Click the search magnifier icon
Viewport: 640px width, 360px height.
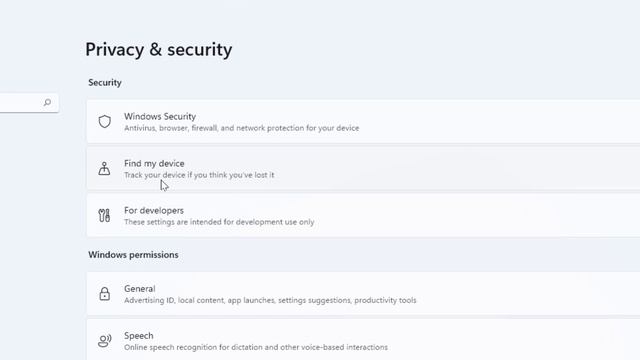tap(47, 102)
